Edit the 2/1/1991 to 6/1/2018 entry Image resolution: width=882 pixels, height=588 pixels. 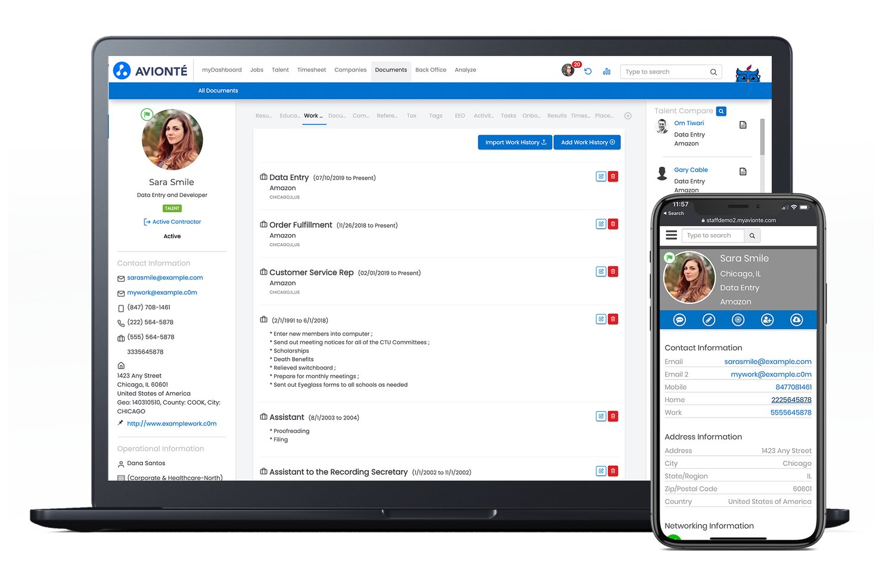click(601, 319)
